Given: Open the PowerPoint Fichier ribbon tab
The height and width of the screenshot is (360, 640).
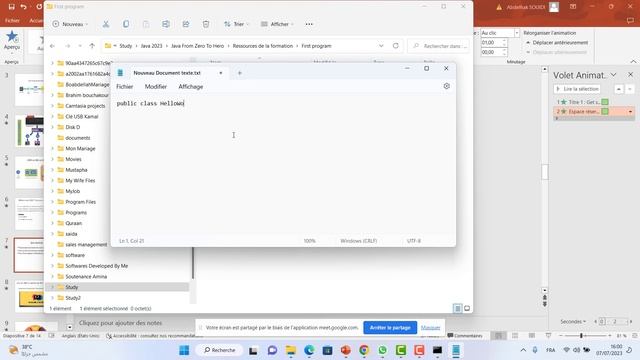Looking at the screenshot, I should tap(12, 20).
